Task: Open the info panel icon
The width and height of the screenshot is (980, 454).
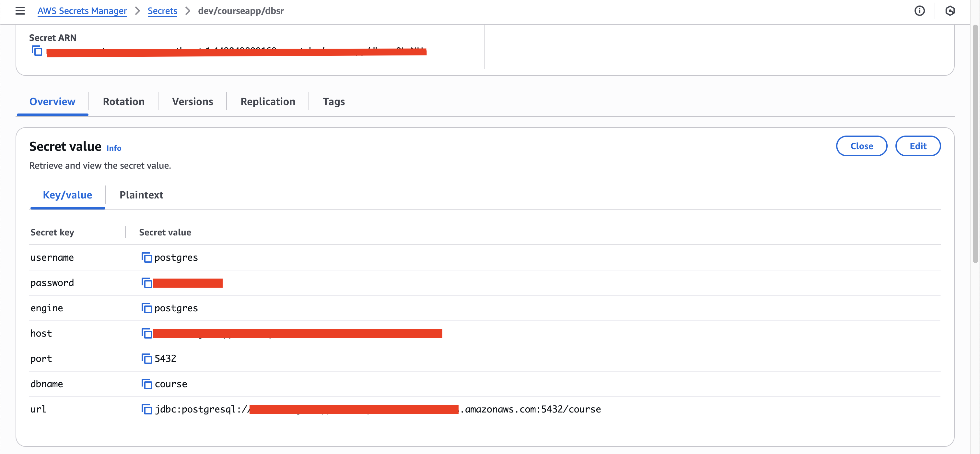Action: tap(919, 11)
